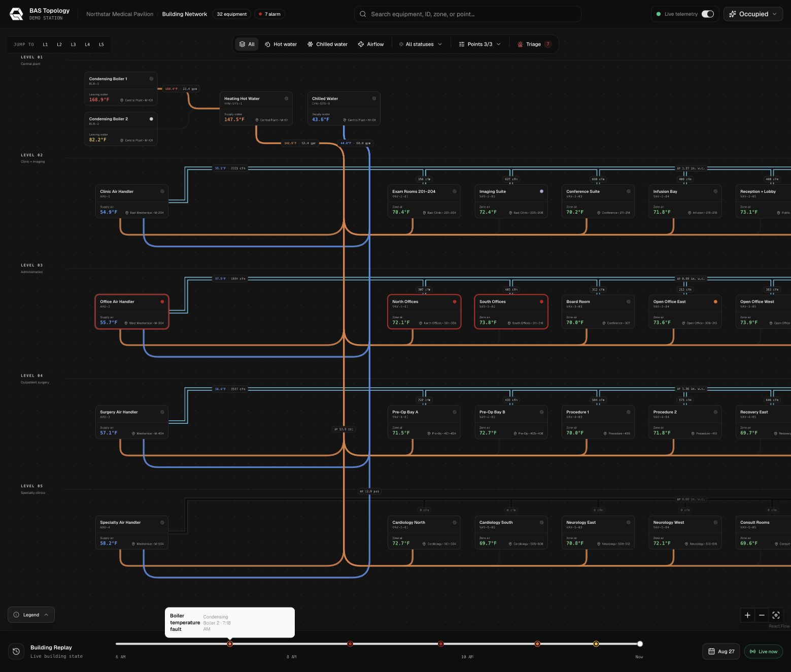
Task: Click North Offices red alarm dot
Action: 455,301
